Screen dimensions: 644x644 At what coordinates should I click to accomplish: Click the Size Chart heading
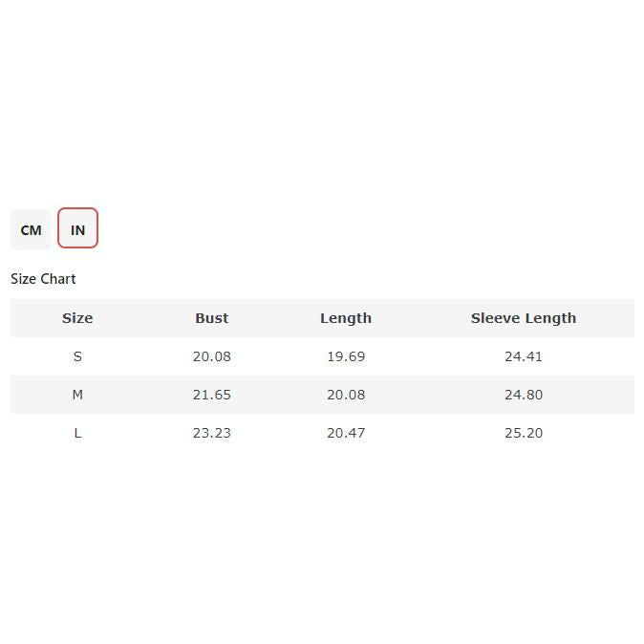[x=43, y=279]
